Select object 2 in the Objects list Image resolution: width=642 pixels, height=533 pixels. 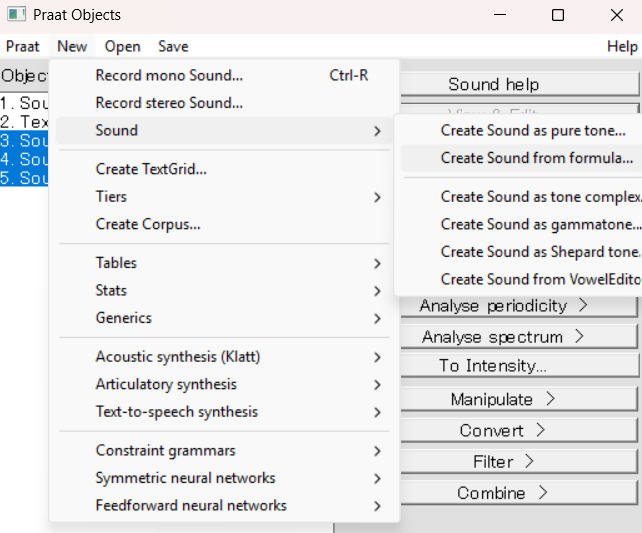pyautogui.click(x=24, y=122)
